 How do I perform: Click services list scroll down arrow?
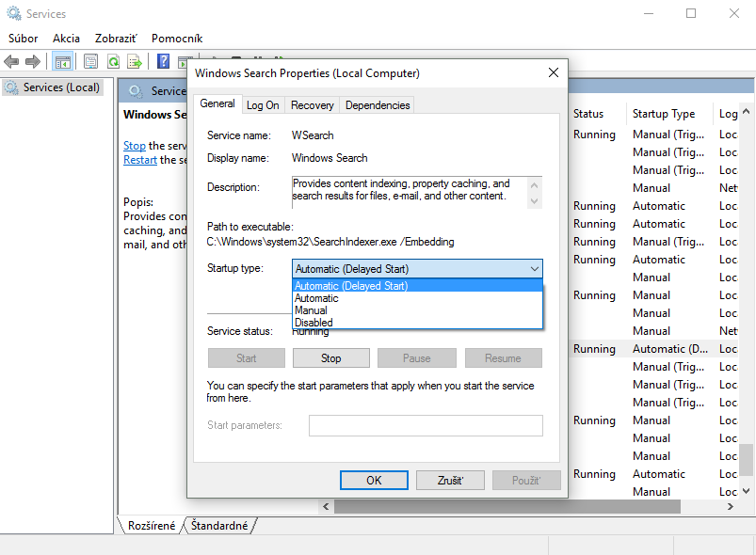746,491
